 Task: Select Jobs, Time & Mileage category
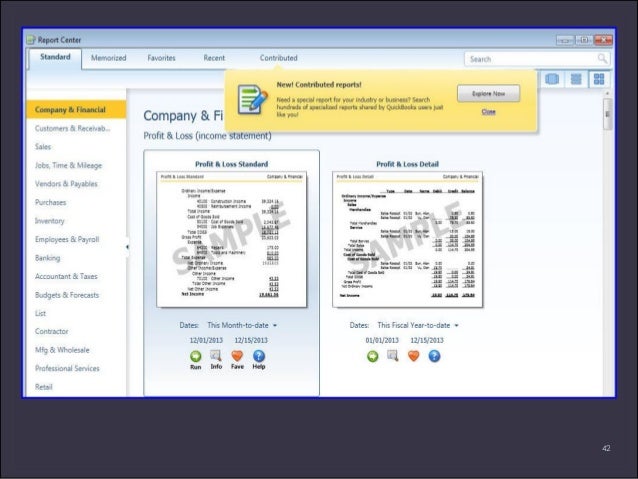[x=68, y=165]
